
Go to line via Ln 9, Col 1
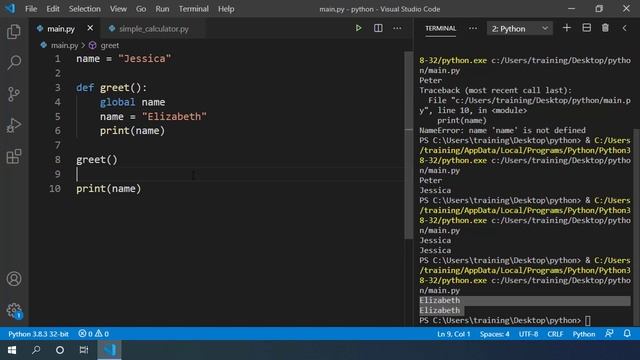[453, 334]
